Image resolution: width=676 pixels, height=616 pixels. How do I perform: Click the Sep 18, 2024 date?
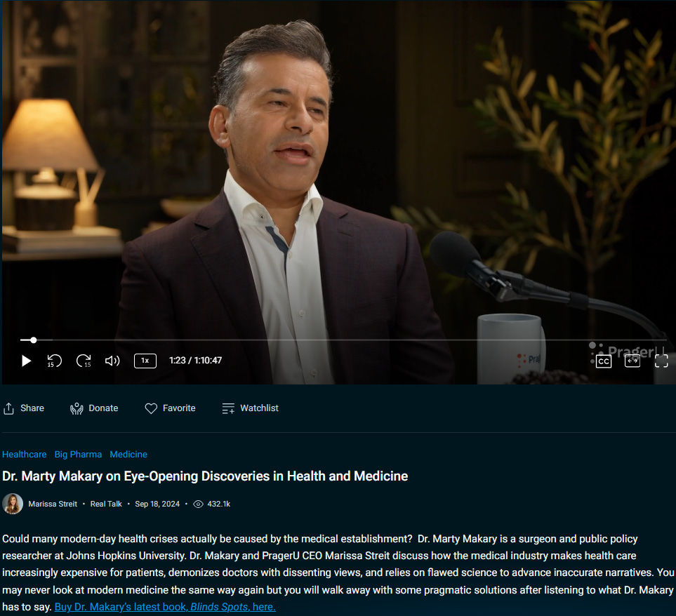click(157, 504)
